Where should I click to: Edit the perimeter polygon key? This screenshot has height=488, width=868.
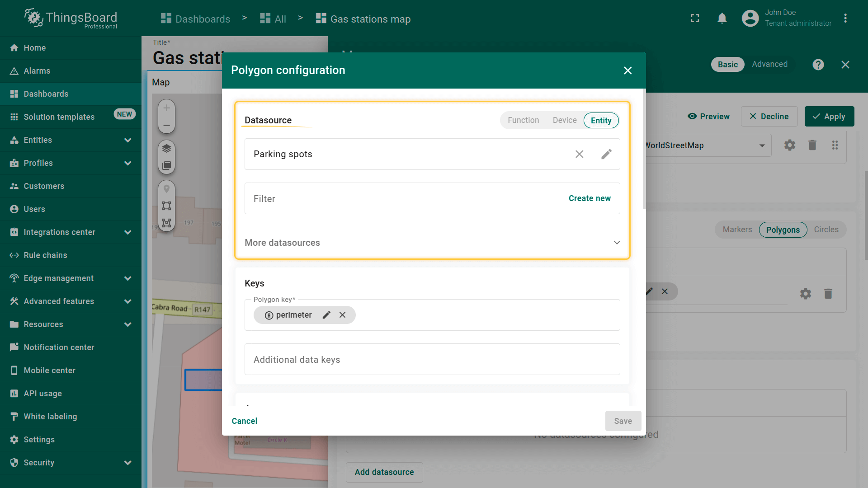pyautogui.click(x=326, y=315)
